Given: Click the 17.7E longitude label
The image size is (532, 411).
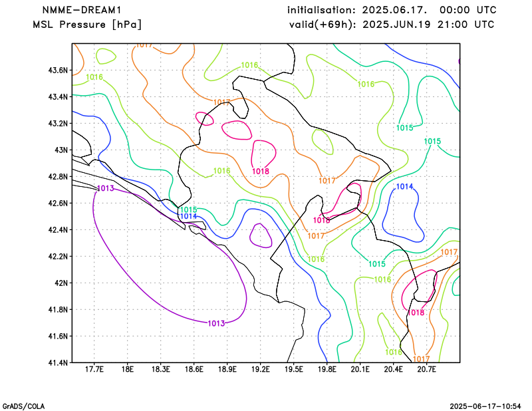Looking at the screenshot, I should [x=94, y=369].
